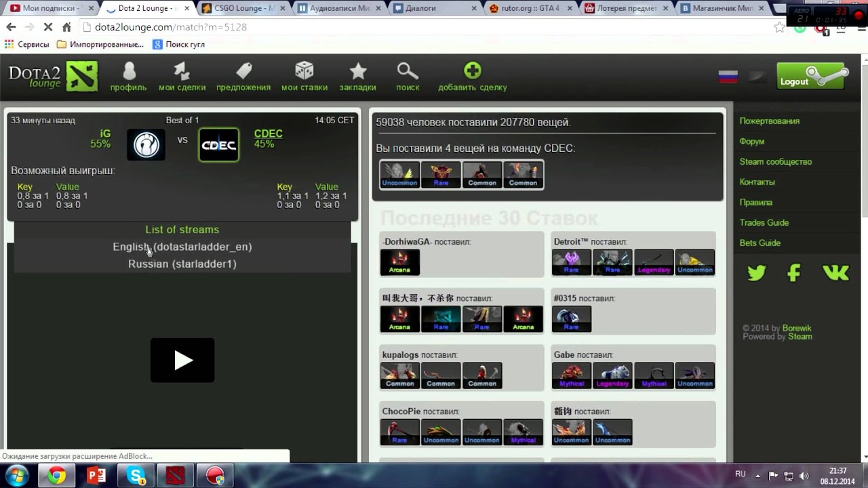
Task: Open Bets Guide sidebar link
Action: click(760, 243)
